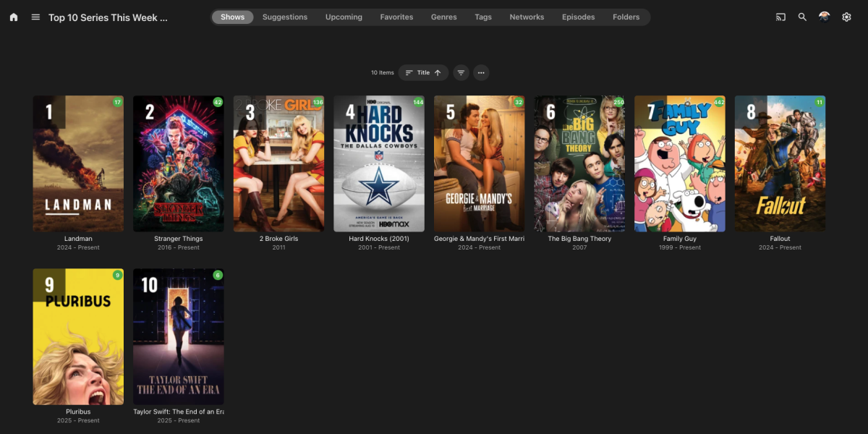The height and width of the screenshot is (434, 868).
Task: Open the Favorites tab
Action: [x=396, y=17]
